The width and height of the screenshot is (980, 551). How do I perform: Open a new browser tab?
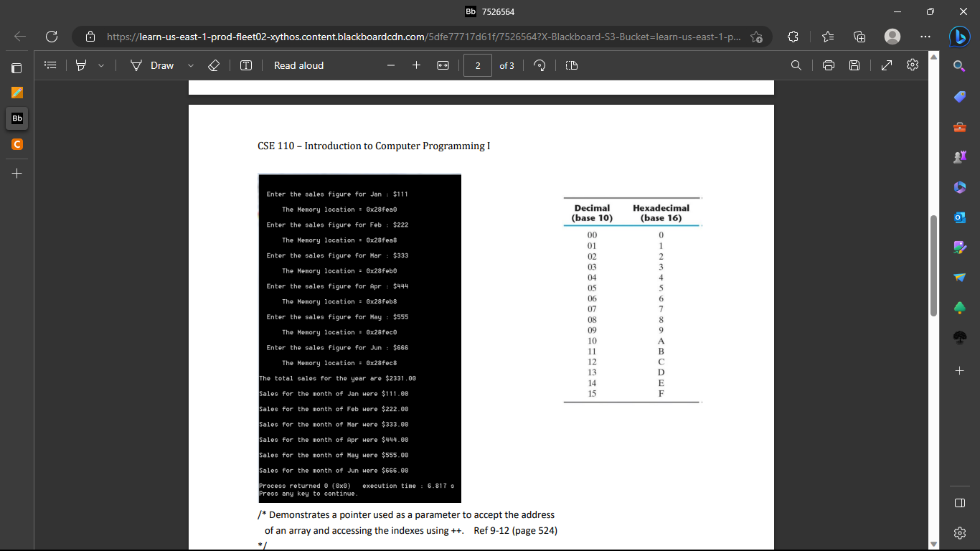pos(16,173)
